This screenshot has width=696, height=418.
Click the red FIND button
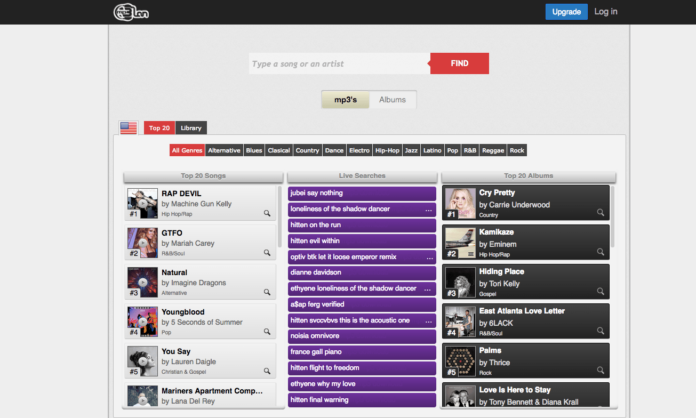tap(459, 63)
